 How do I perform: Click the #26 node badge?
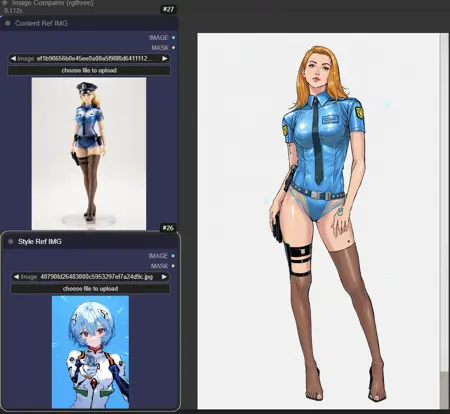[x=168, y=228]
